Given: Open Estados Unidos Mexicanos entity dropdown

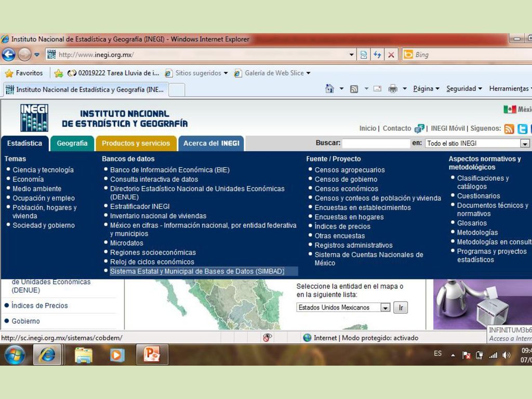Looking at the screenshot, I should 343,308.
